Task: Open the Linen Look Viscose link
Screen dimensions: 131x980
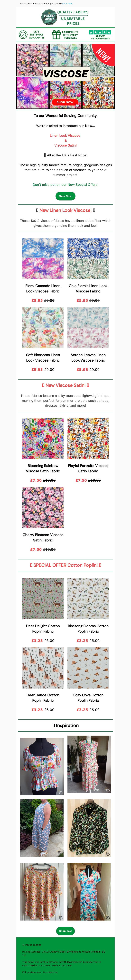Action: point(65,135)
